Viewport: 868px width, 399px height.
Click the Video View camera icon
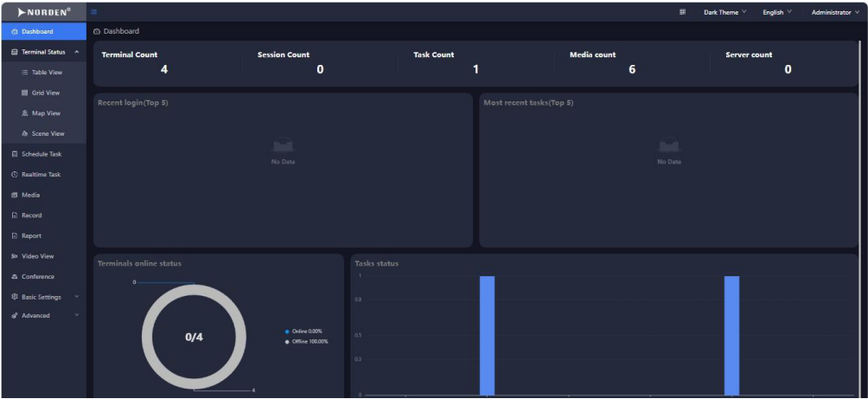[15, 256]
